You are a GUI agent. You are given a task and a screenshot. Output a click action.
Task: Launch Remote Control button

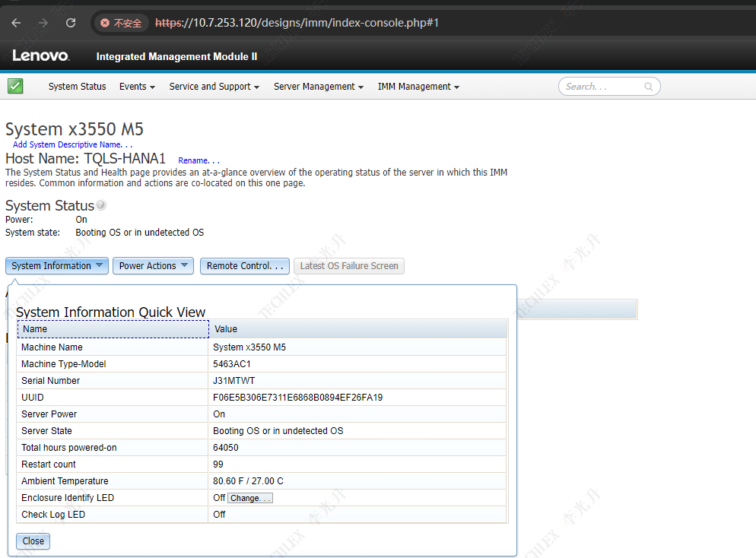pos(244,265)
